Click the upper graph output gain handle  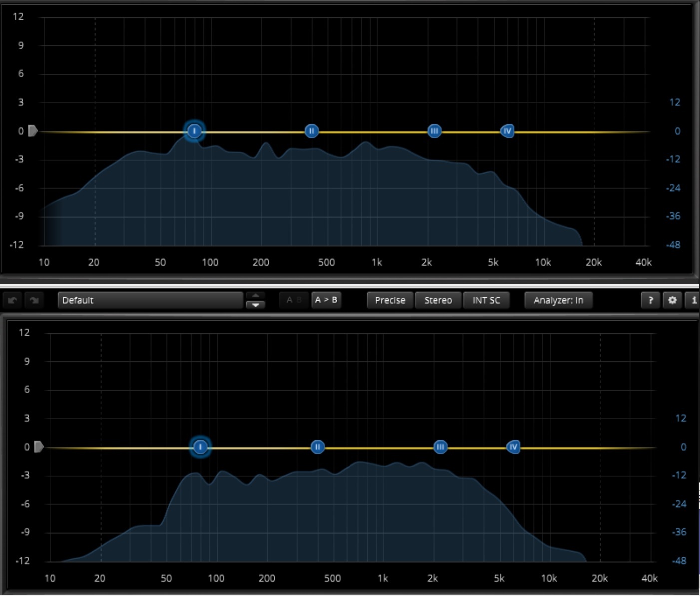tap(33, 131)
